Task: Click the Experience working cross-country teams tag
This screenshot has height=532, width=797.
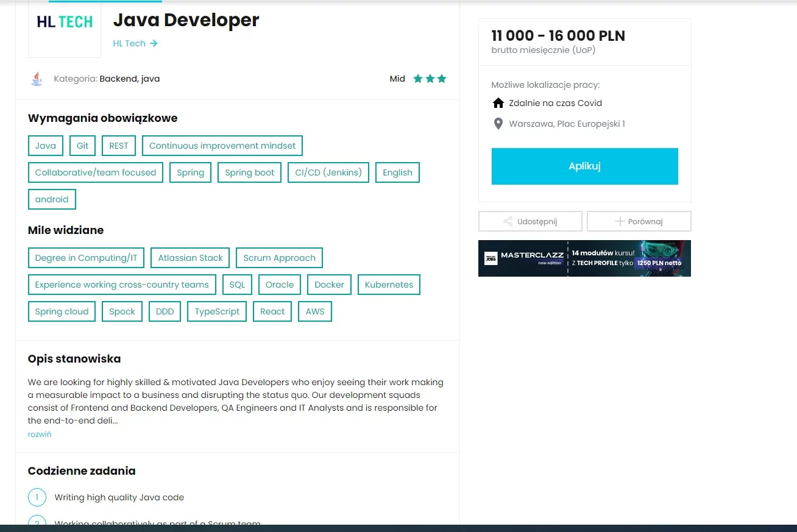Action: tap(122, 285)
